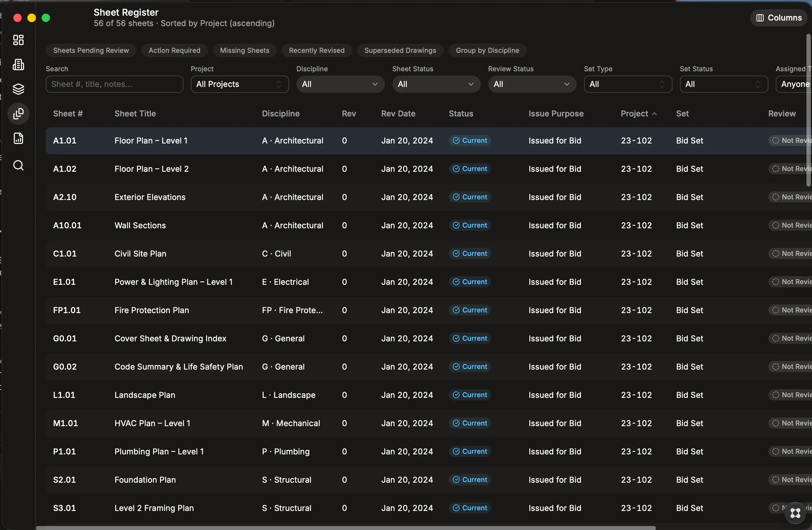
Task: Sort by Sheet Title column header
Action: coord(135,114)
